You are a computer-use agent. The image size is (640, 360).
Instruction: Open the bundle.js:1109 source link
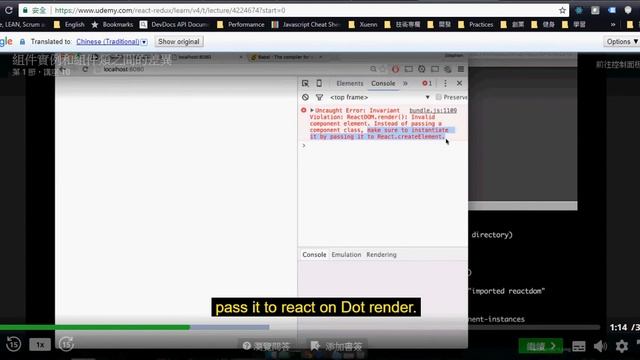433,111
